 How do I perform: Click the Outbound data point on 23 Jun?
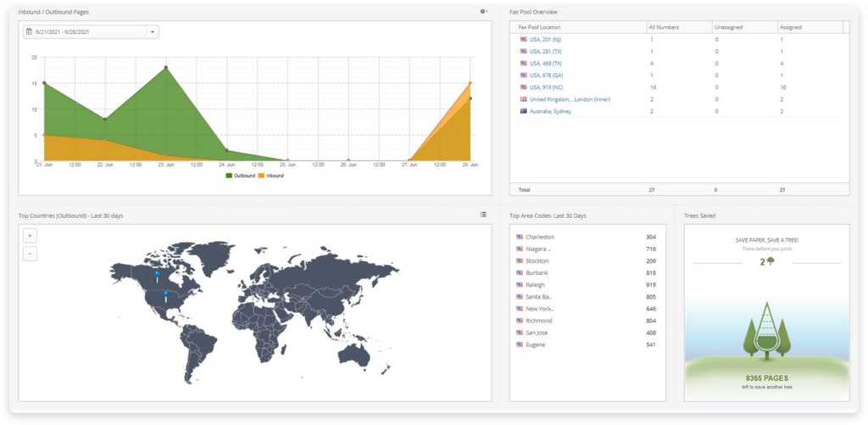tap(165, 68)
